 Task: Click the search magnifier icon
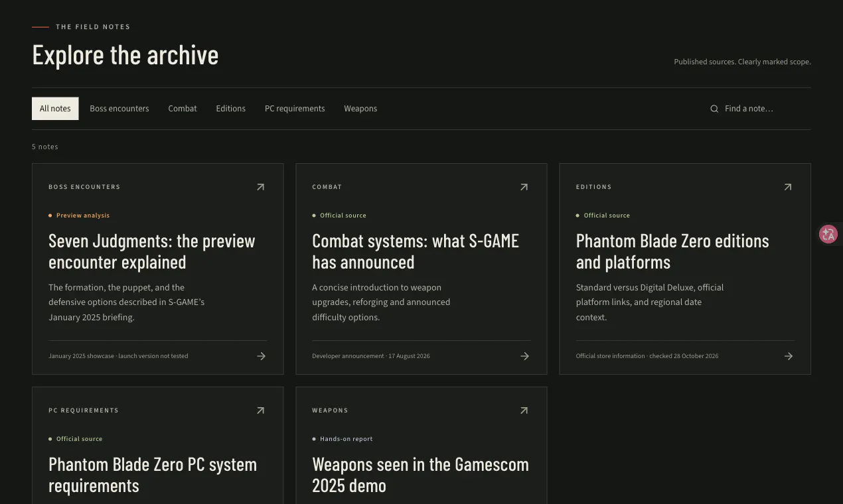[x=714, y=109]
